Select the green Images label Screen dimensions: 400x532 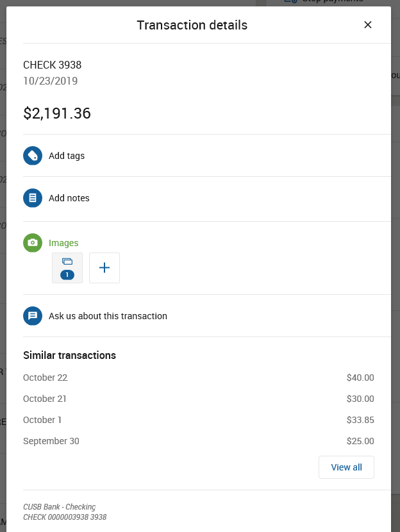[63, 243]
